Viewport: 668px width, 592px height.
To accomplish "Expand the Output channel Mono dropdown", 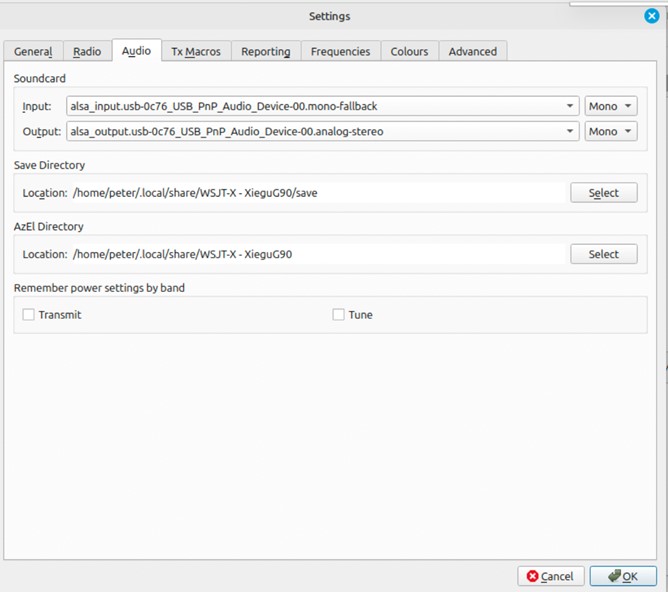I will pos(611,131).
